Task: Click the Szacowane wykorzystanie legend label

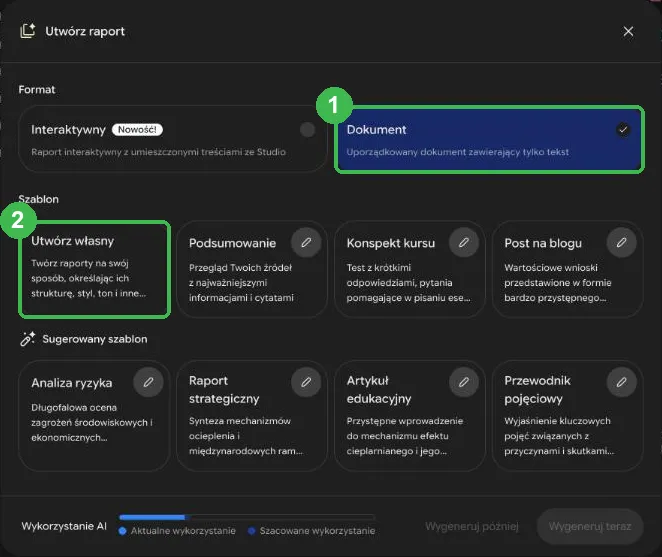Action: coord(317,531)
